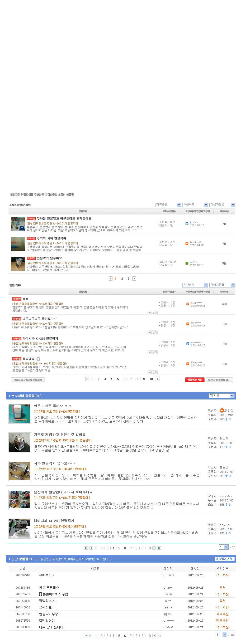Viewport: 236px width, 644px height.
Task: Open the 리뷰종류 dropdown filter
Action: point(168,205)
